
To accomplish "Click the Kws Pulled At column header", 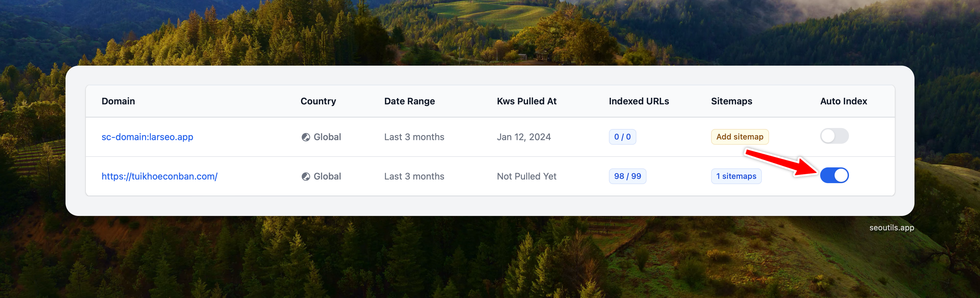I will (x=527, y=101).
